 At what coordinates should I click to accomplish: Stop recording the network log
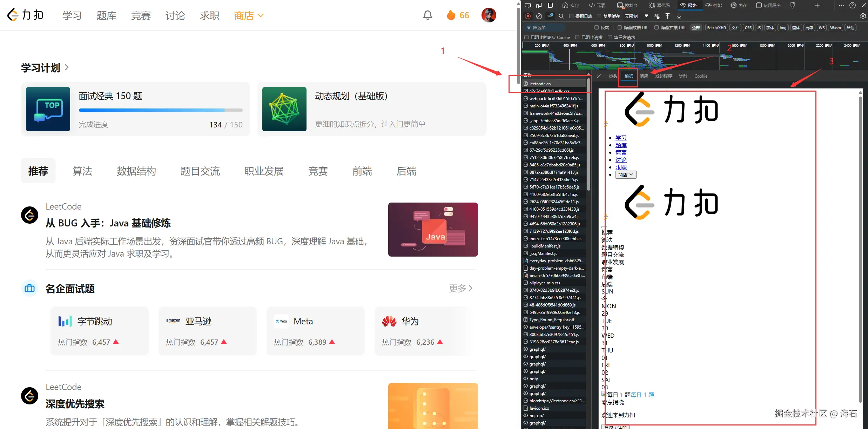(528, 16)
